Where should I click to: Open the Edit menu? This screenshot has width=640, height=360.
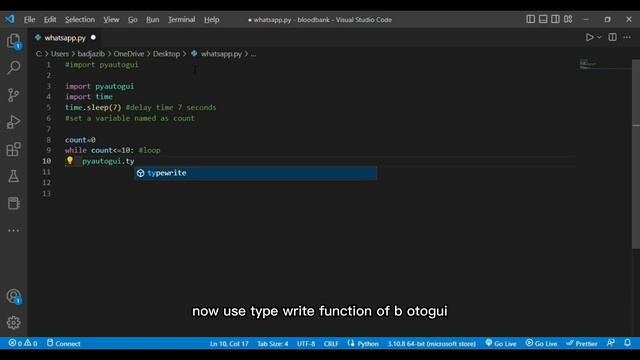point(50,20)
